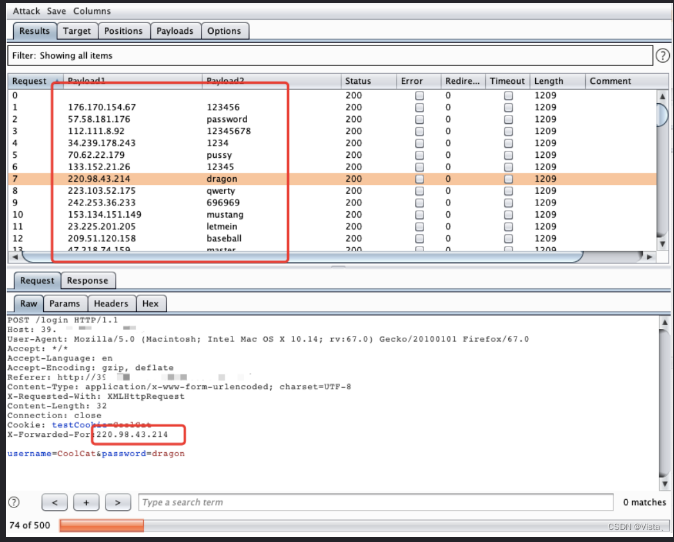Switch to the Hex view tab
The image size is (674, 542).
tap(150, 303)
